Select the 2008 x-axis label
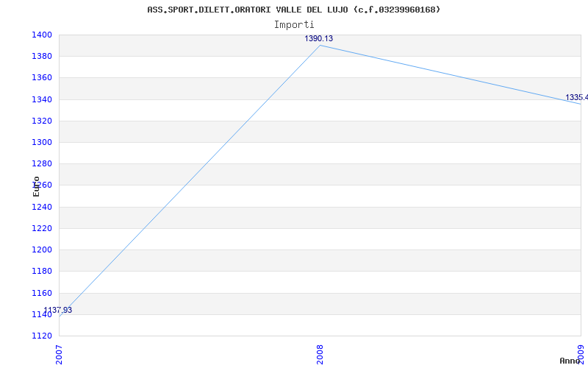The width and height of the screenshot is (588, 368). click(320, 355)
